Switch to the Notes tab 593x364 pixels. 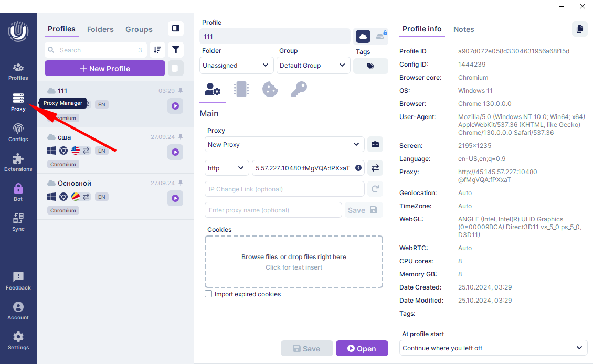(x=463, y=29)
